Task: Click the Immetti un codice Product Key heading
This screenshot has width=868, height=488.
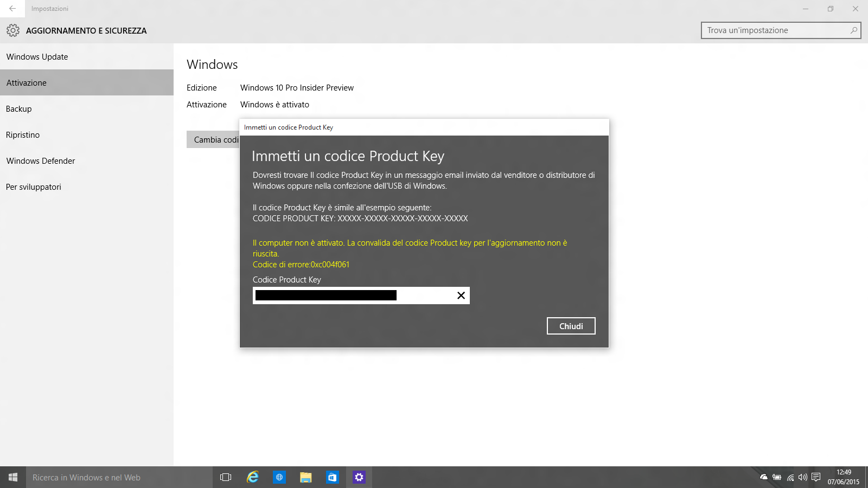Action: point(348,156)
